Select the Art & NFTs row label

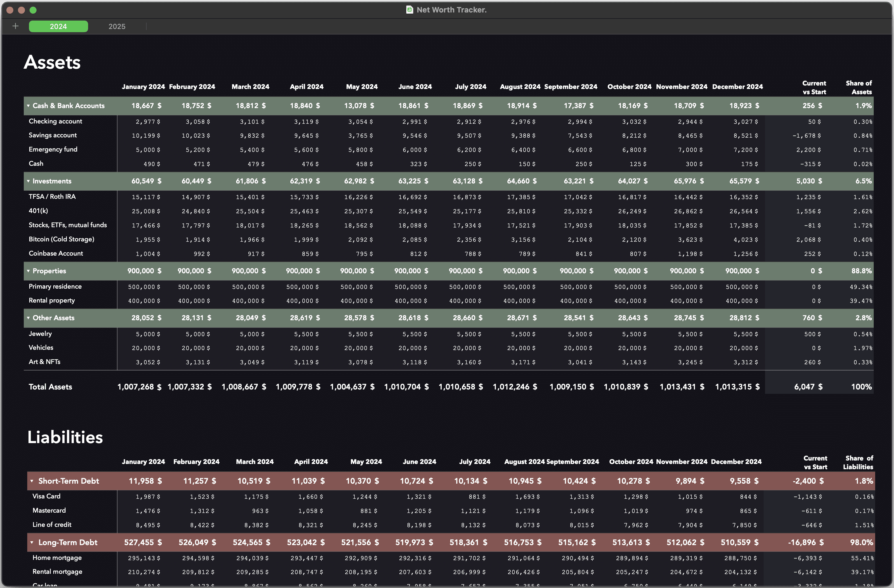[44, 362]
